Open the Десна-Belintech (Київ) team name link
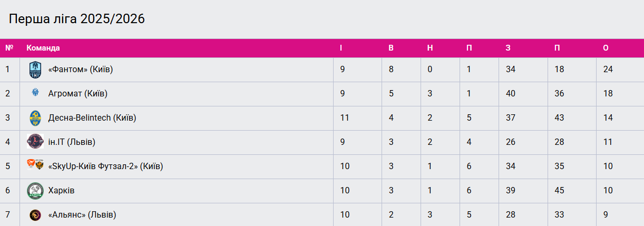Image resolution: width=644 pixels, height=226 pixels. (x=92, y=118)
